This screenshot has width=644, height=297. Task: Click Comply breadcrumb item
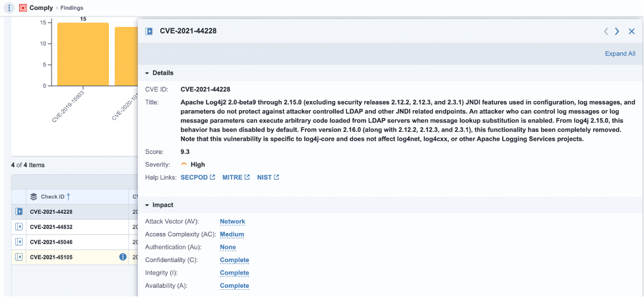pos(41,8)
